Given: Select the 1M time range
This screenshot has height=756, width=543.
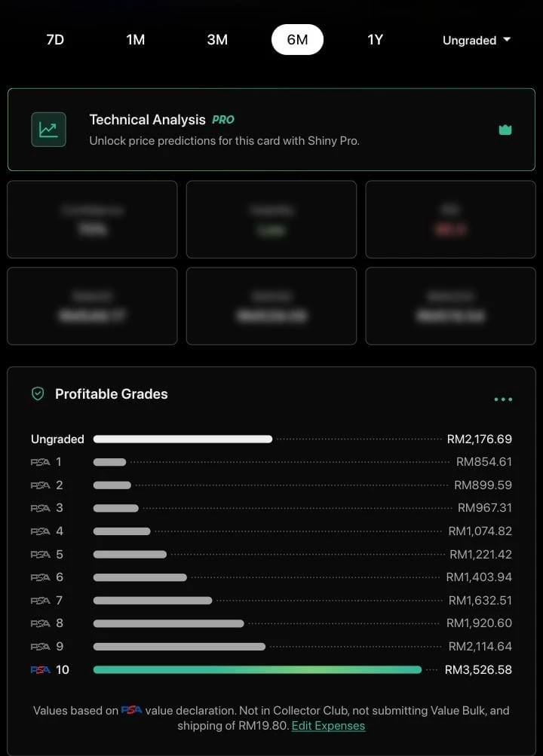Looking at the screenshot, I should pos(136,40).
